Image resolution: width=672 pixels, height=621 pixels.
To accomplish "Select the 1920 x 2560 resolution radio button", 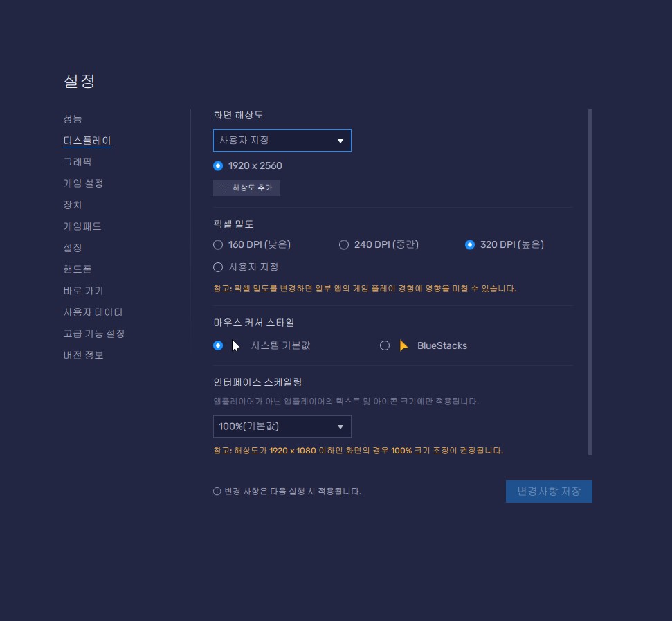I will pos(218,165).
